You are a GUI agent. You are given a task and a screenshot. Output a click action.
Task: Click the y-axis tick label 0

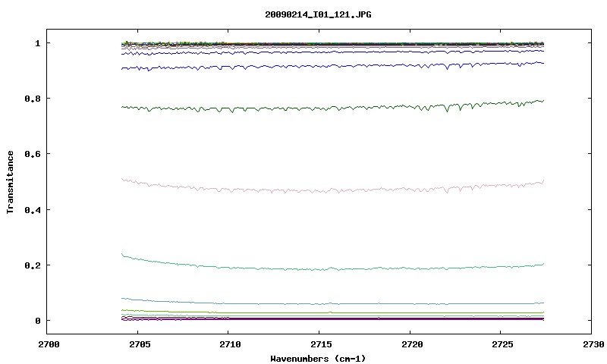(37, 321)
